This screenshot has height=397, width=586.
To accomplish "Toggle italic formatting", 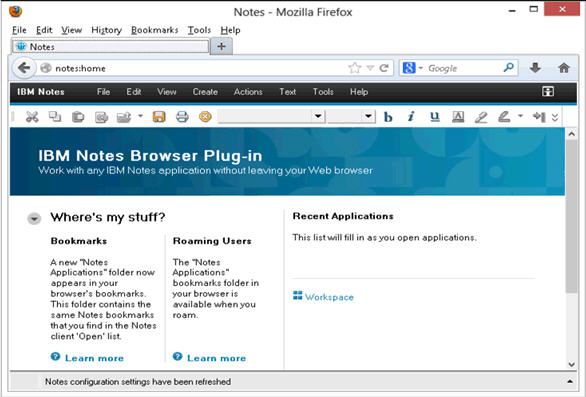I will (411, 117).
